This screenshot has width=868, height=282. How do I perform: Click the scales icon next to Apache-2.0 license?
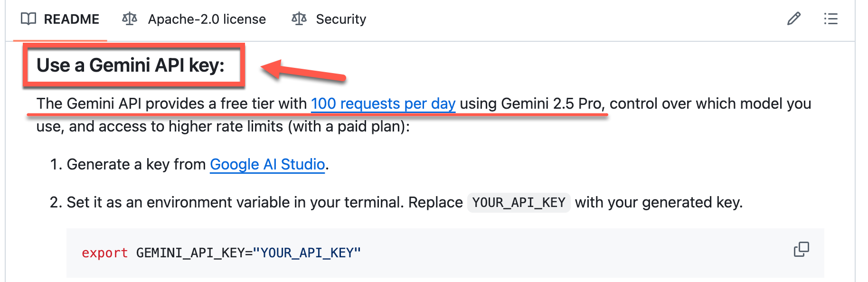tap(129, 19)
